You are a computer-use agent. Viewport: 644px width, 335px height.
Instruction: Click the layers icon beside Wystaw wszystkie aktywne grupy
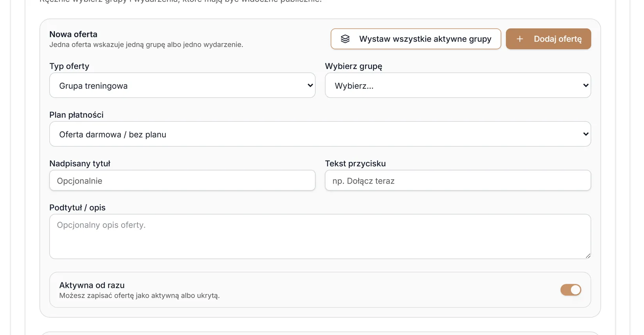pos(345,39)
